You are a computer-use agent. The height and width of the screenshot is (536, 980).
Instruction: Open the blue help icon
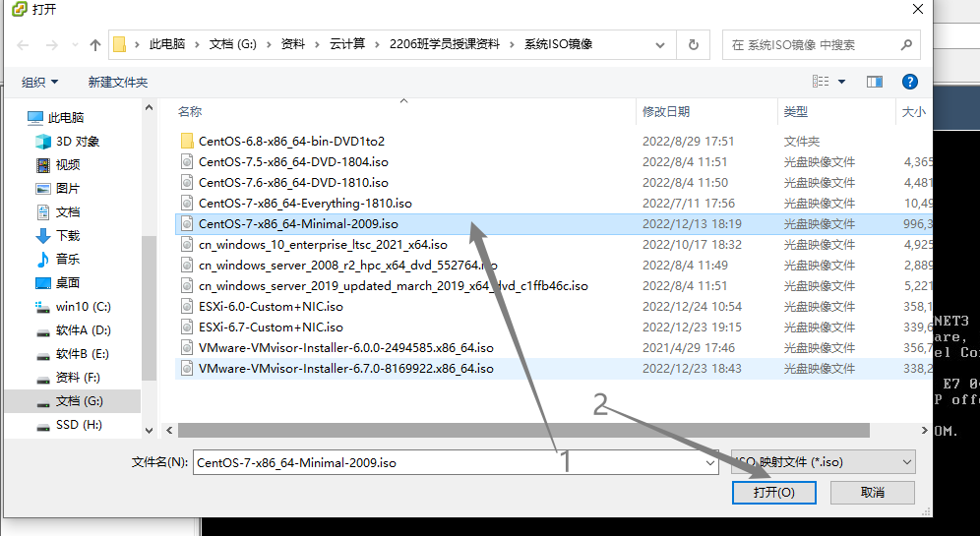pos(910,82)
